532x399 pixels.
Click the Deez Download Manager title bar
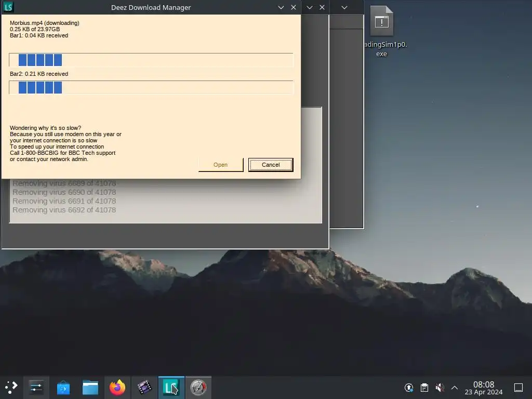[x=151, y=7]
